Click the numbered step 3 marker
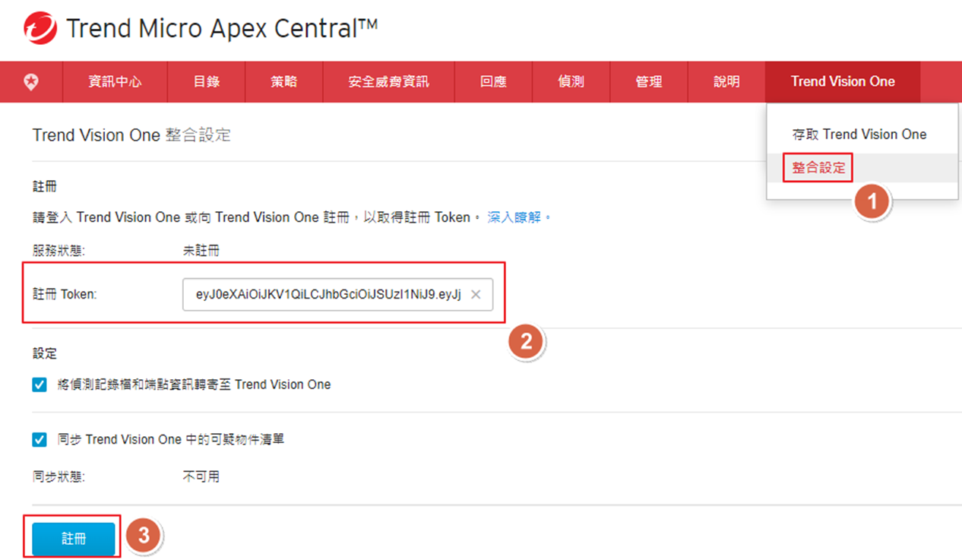This screenshot has height=560, width=962. 143,536
